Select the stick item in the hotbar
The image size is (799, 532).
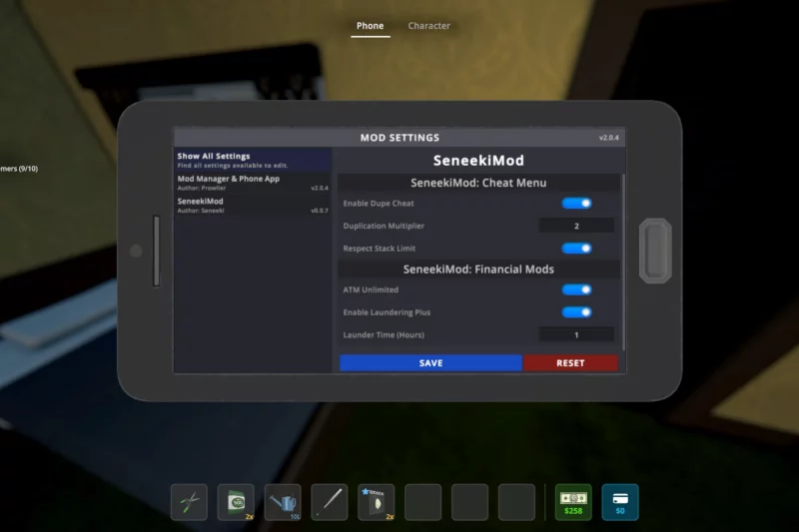330,502
